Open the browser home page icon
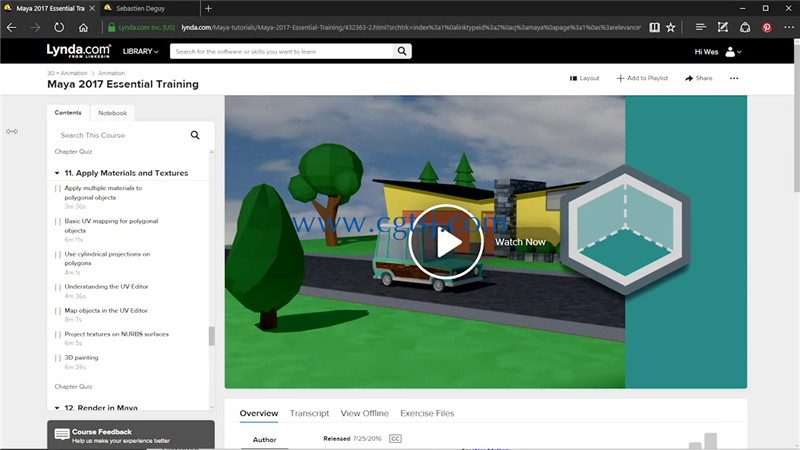Screen dimensions: 800x450 point(83,28)
